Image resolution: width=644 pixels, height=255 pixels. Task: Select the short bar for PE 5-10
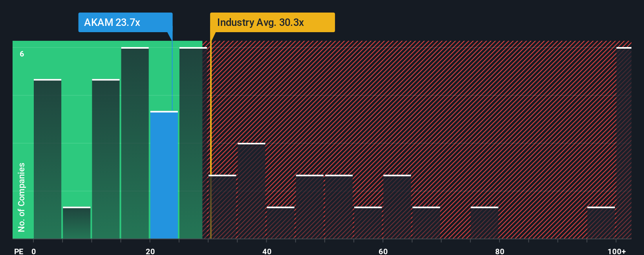click(x=77, y=223)
